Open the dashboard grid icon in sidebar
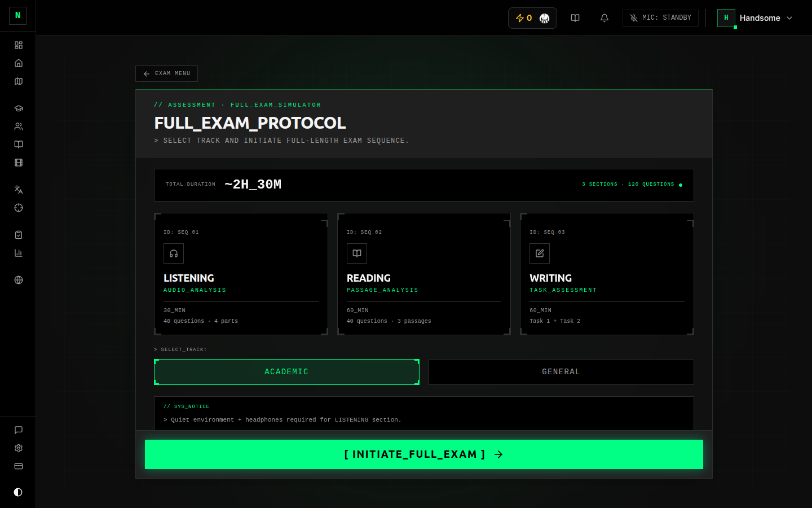This screenshot has width=812, height=508. (x=19, y=45)
